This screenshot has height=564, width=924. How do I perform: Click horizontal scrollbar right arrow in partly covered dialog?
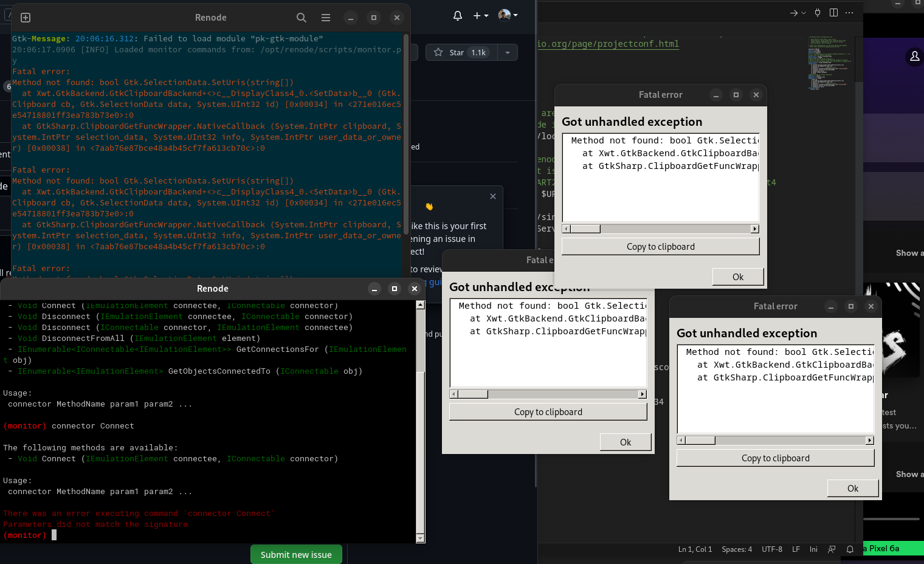[643, 394]
